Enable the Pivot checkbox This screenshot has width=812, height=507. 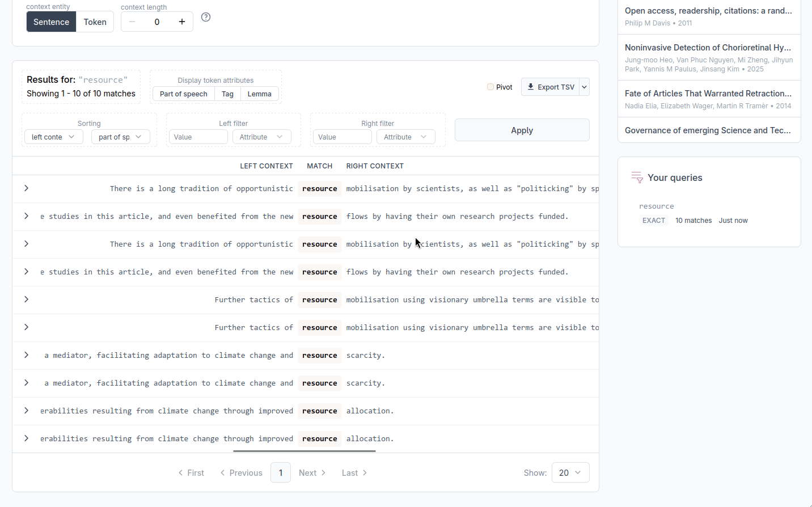[x=490, y=87]
